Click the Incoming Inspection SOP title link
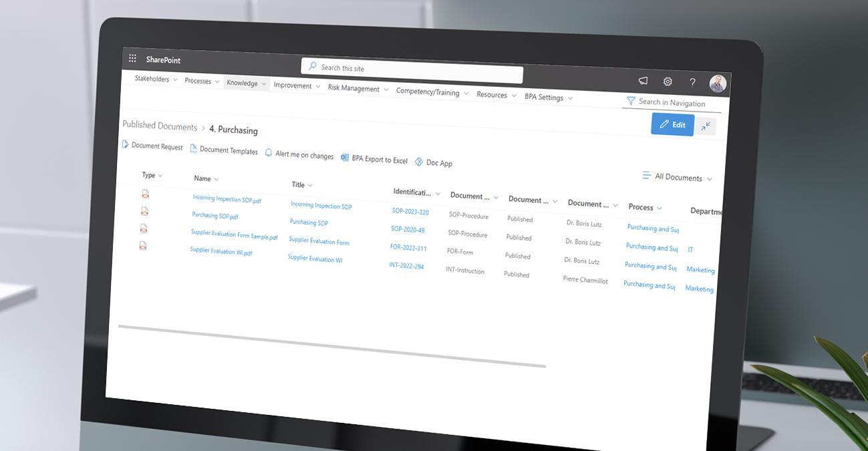This screenshot has width=868, height=451. pyautogui.click(x=321, y=206)
